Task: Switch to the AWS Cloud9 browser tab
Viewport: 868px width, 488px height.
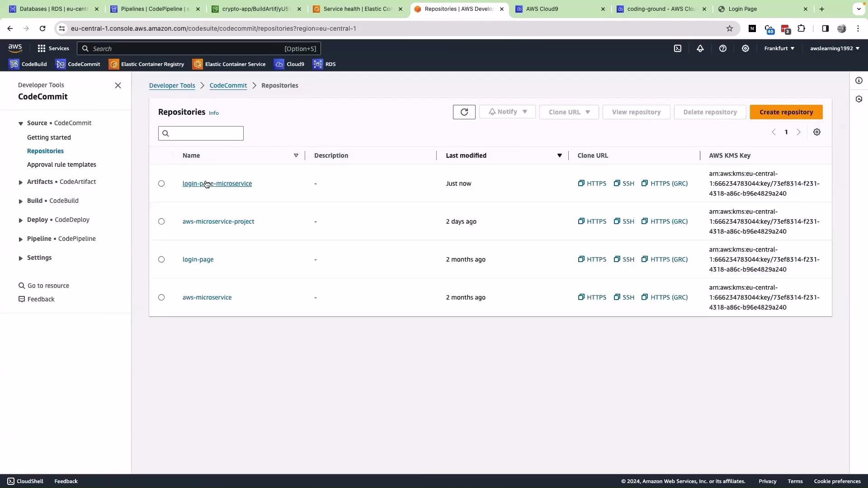Action: (x=560, y=9)
